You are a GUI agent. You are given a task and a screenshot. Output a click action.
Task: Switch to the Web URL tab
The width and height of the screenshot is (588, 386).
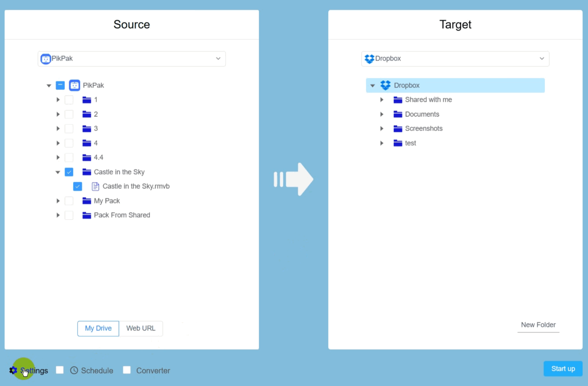click(141, 329)
